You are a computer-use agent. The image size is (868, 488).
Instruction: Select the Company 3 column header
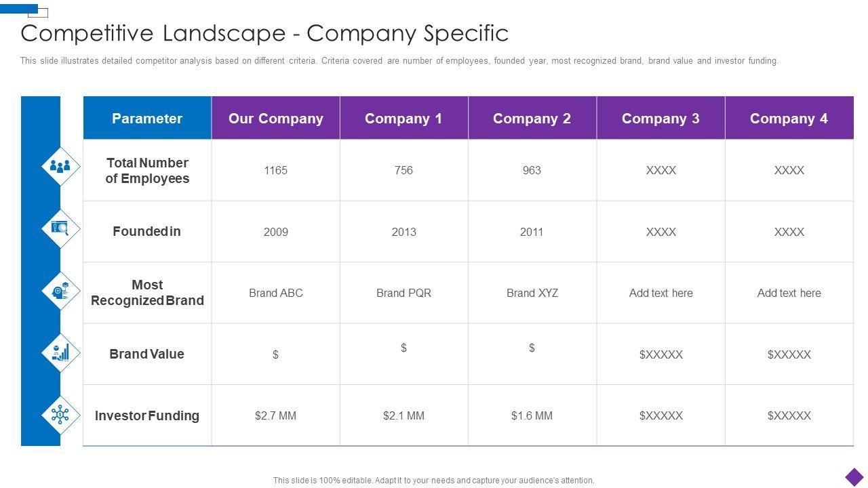pyautogui.click(x=660, y=119)
